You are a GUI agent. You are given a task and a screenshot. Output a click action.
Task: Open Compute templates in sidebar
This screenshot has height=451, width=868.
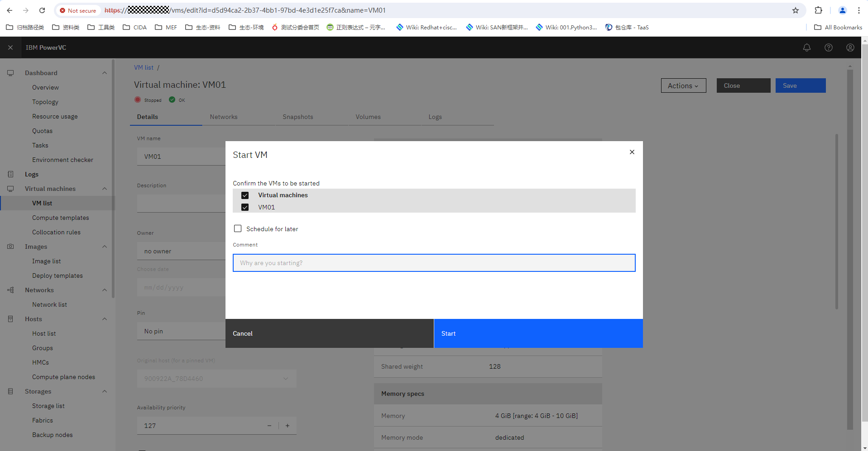point(60,218)
